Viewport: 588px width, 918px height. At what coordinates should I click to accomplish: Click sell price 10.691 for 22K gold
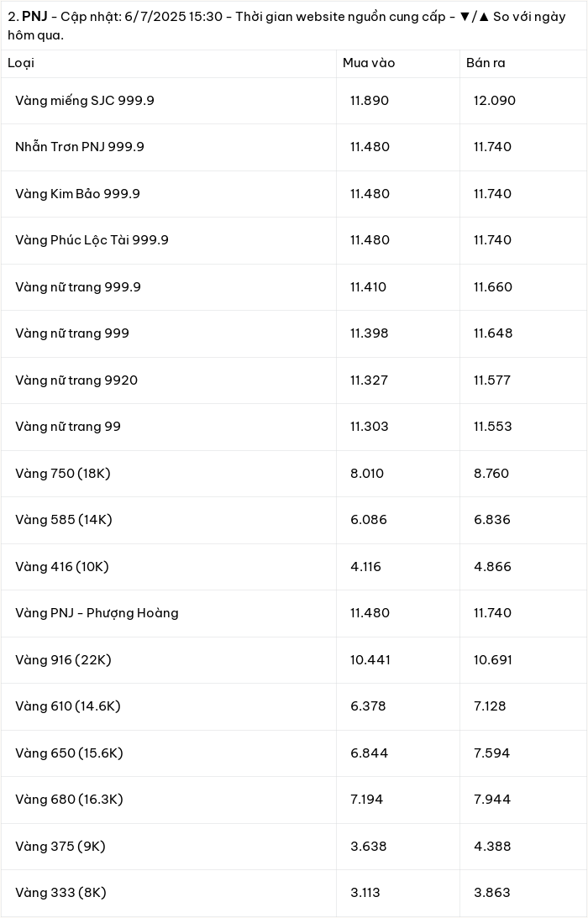pos(493,660)
